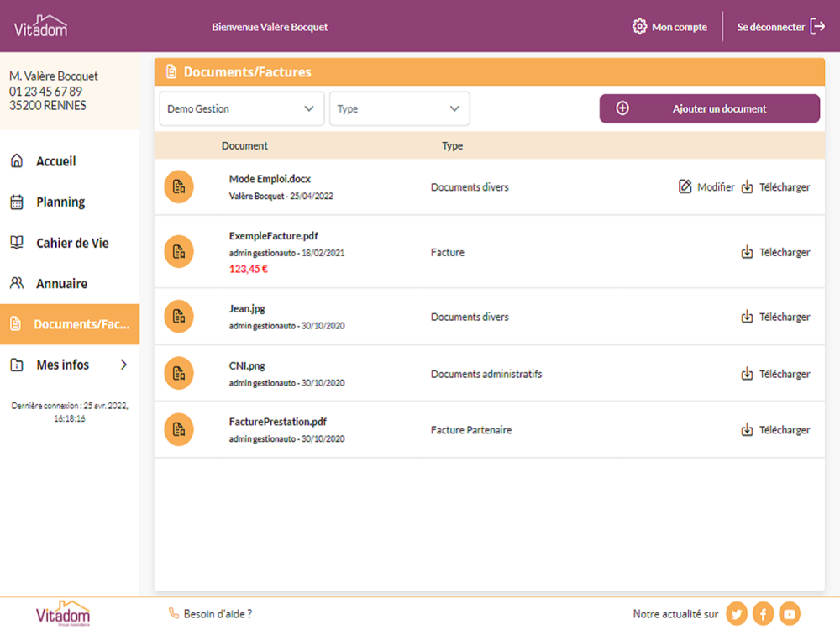The height and width of the screenshot is (630, 840).
Task: Click phone icon next to Besoin d'aide
Action: click(x=174, y=614)
